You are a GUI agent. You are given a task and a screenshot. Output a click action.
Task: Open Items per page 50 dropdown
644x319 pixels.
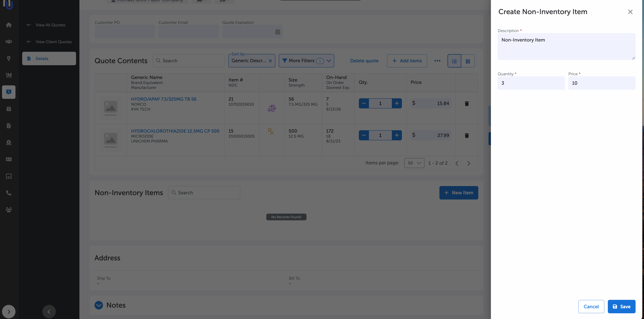[414, 163]
